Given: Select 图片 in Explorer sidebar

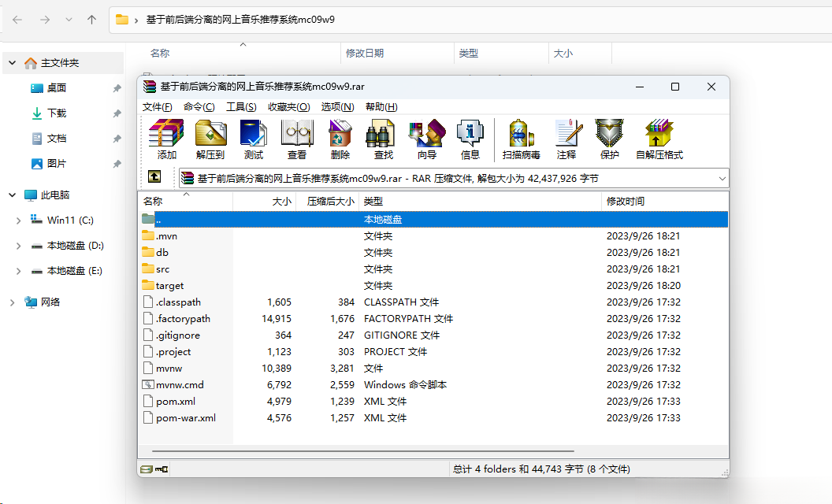Looking at the screenshot, I should pos(56,164).
